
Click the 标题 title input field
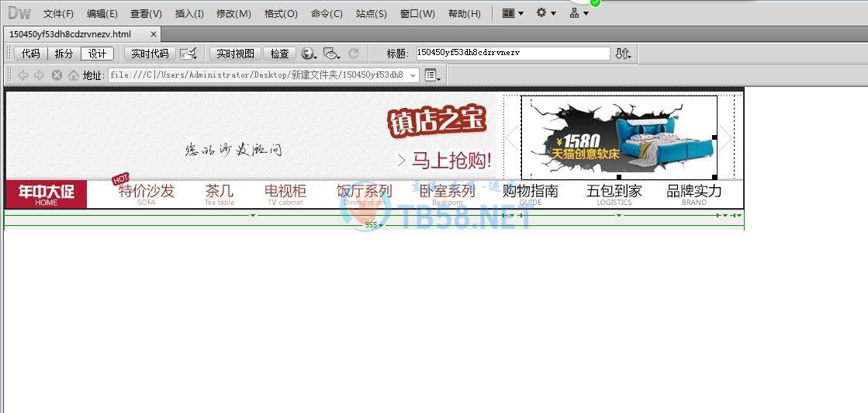point(513,54)
